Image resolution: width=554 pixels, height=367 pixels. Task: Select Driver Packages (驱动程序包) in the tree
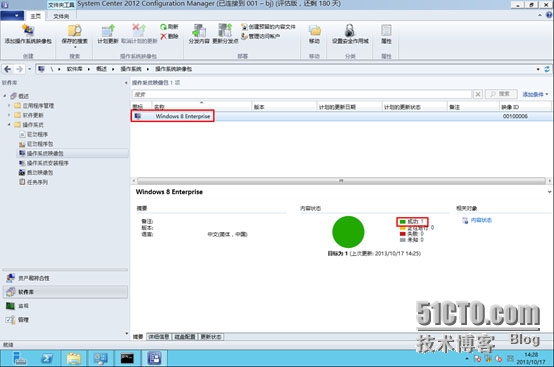(x=40, y=144)
